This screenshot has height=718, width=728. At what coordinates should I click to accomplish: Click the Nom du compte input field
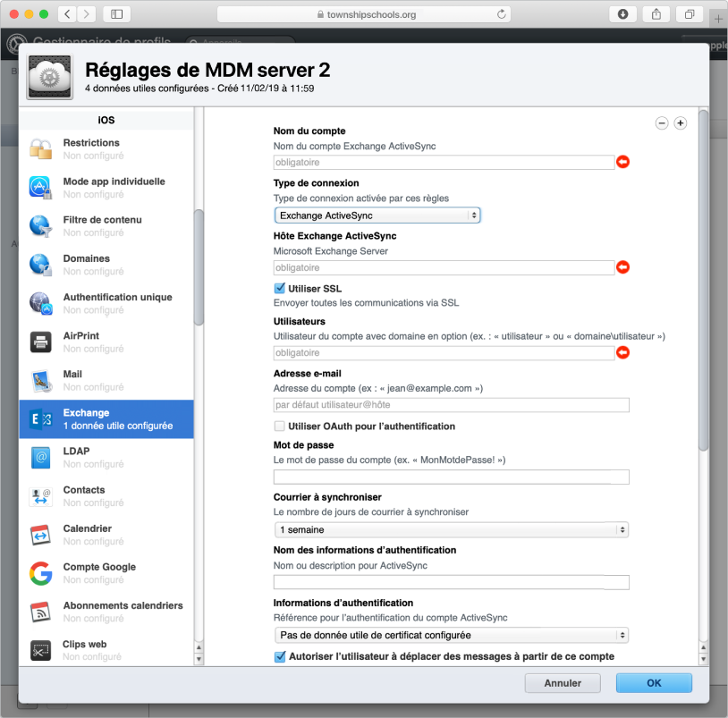point(444,163)
